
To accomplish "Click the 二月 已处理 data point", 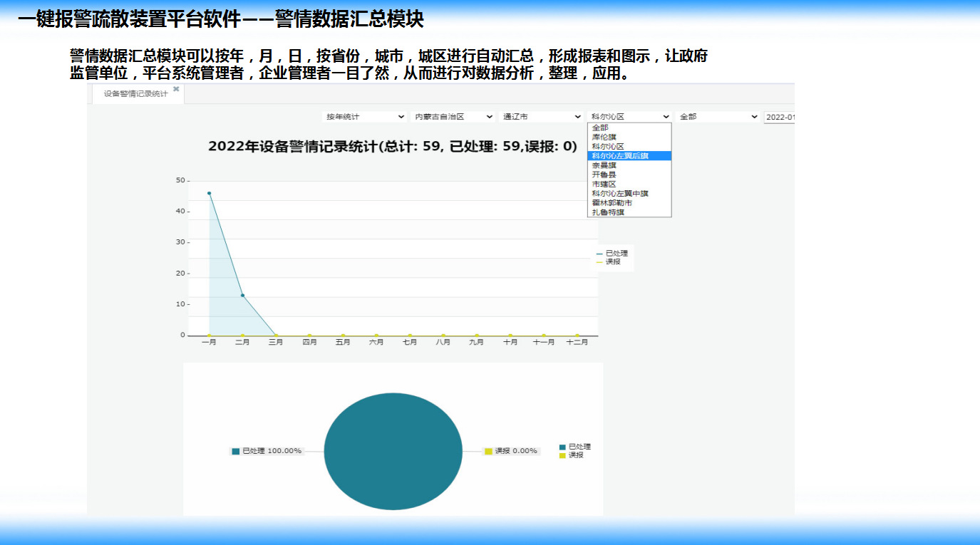I will (x=242, y=295).
